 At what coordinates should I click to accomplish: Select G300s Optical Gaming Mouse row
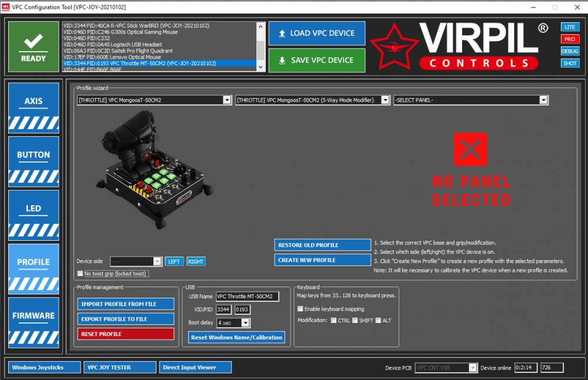159,32
